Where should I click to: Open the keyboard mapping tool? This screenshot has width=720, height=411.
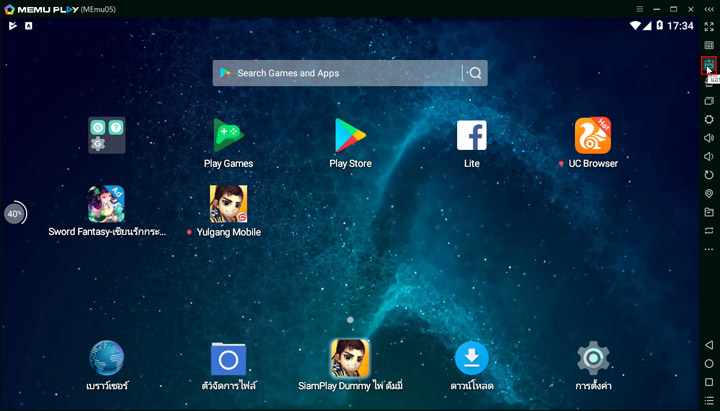point(709,45)
